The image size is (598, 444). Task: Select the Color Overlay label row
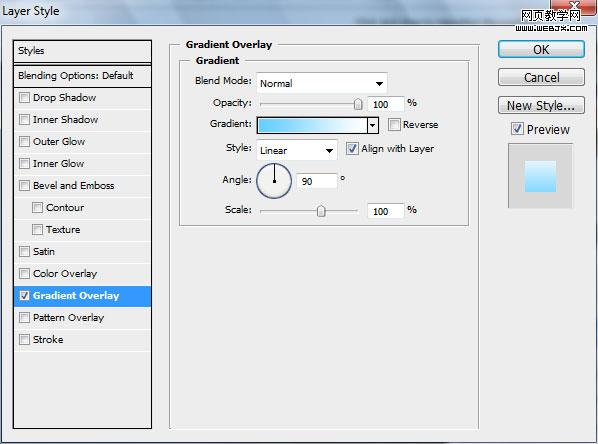click(82, 273)
